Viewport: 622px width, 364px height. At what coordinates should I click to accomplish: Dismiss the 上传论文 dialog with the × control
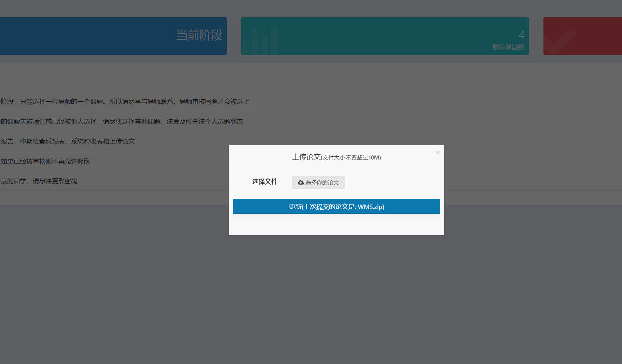pos(437,152)
